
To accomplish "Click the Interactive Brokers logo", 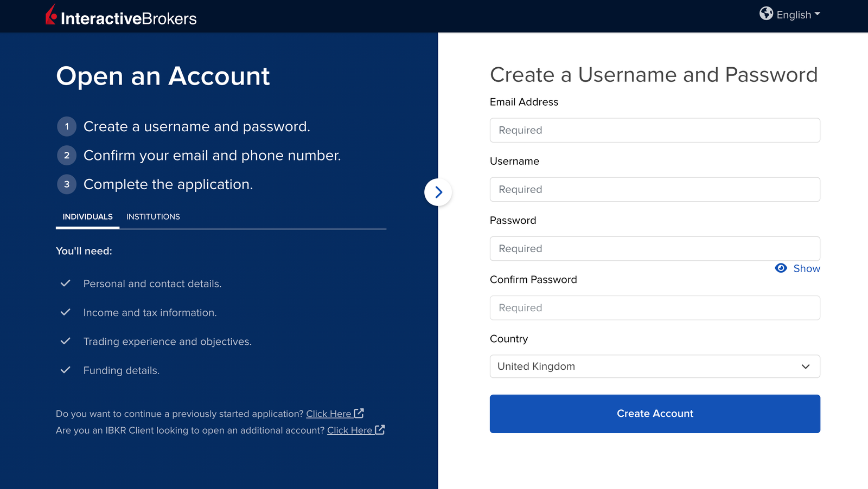I will 121,16.
